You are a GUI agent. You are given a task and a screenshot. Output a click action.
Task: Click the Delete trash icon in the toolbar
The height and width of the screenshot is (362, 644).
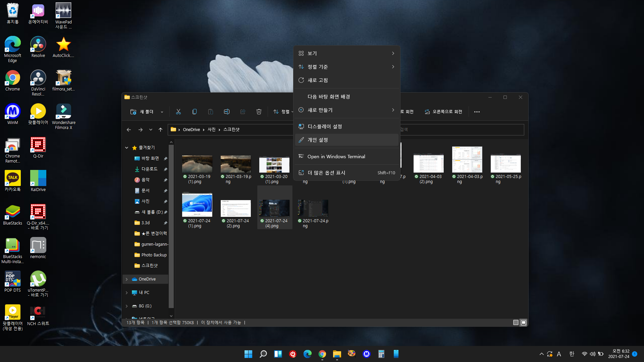click(259, 112)
